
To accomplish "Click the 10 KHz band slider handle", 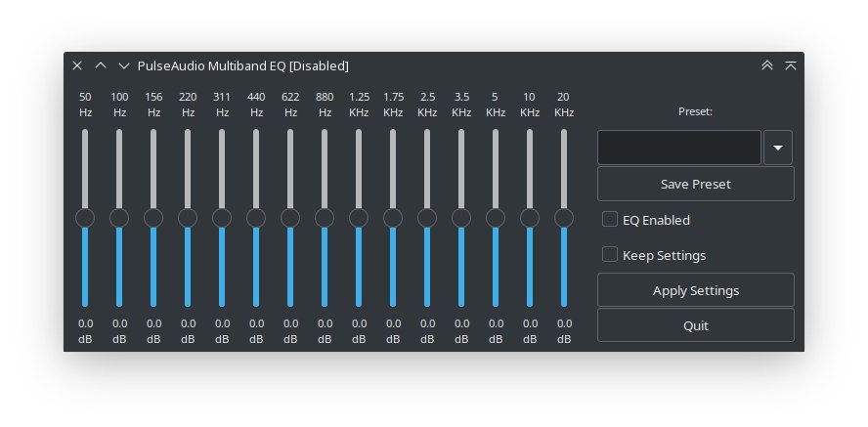I will (530, 218).
